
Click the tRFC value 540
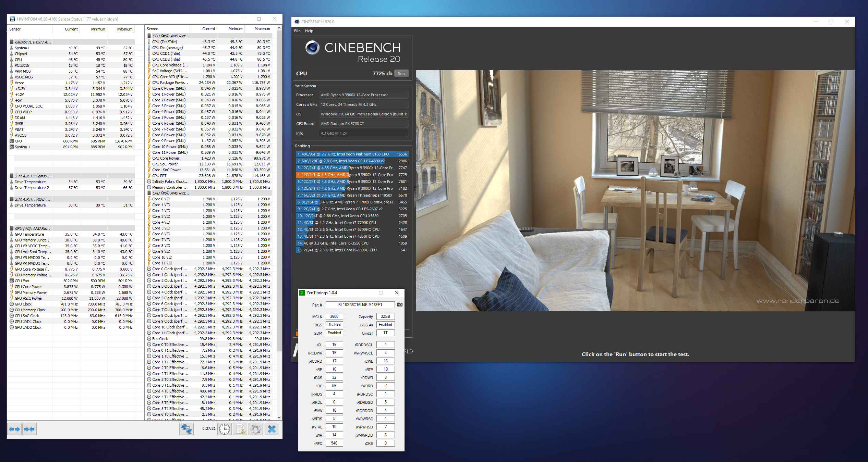pyautogui.click(x=334, y=443)
